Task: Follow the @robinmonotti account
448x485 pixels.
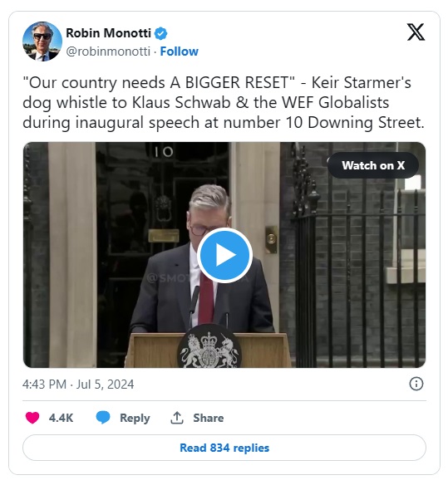Action: tap(179, 51)
